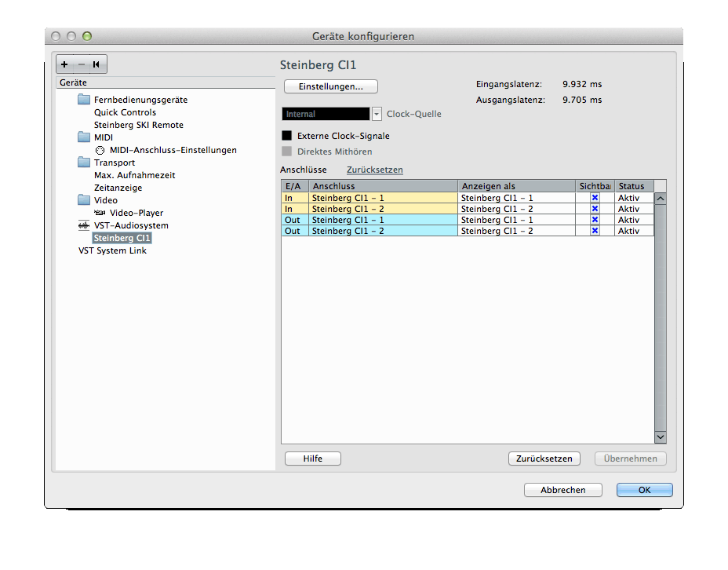This screenshot has height=570, width=728.
Task: Toggle Direktes Mithören checkbox
Action: pos(287,152)
